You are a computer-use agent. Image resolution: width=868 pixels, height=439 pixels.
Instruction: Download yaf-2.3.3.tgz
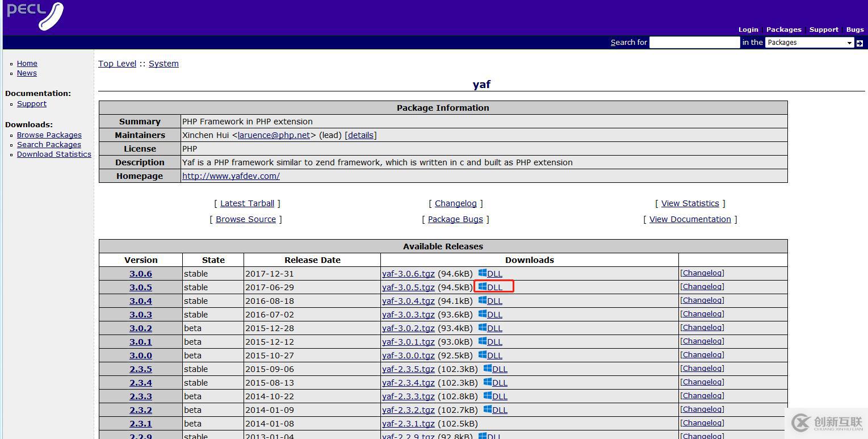[x=408, y=396]
